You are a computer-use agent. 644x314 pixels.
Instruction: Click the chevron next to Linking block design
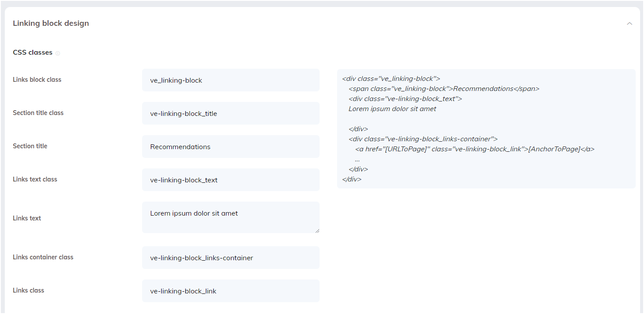coord(630,23)
